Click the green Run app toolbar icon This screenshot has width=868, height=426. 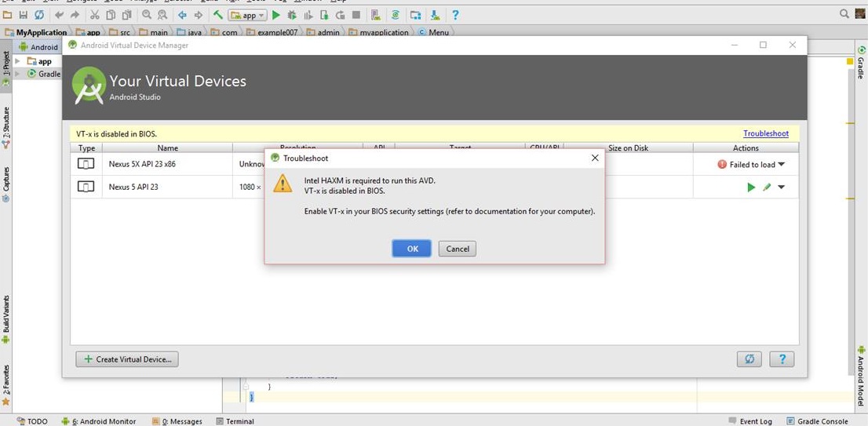[x=276, y=15]
